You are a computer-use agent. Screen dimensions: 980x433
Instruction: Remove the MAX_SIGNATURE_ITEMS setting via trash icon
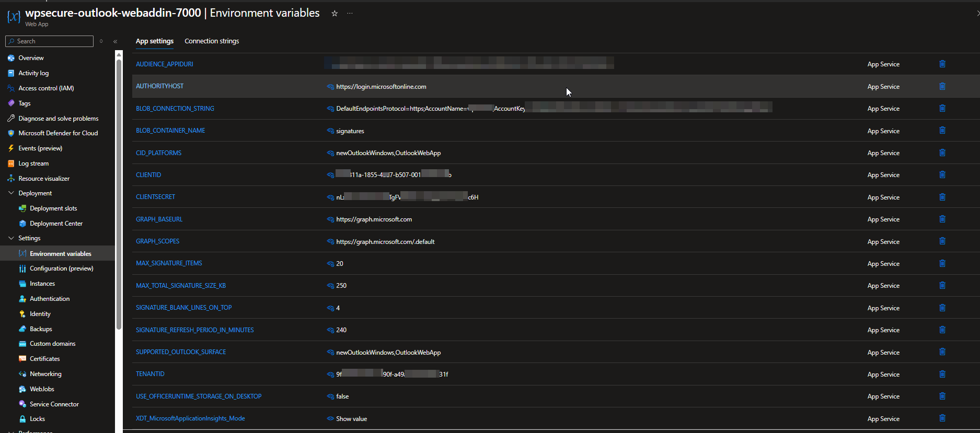click(x=942, y=263)
